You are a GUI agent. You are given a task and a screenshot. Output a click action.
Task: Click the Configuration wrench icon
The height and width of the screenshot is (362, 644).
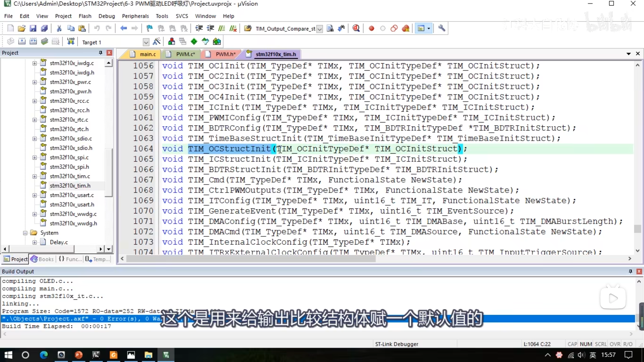tap(442, 28)
